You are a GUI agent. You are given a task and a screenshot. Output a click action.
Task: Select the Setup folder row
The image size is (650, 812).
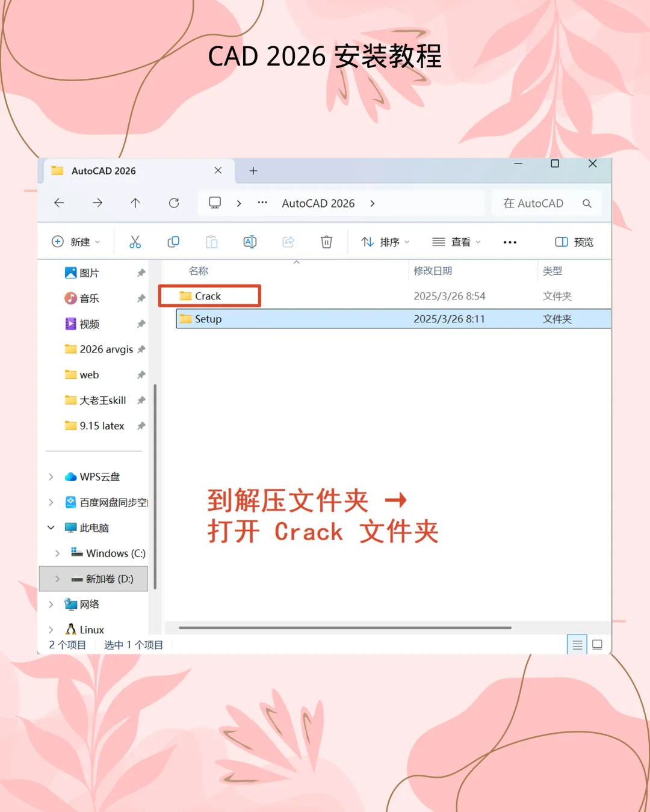point(394,319)
